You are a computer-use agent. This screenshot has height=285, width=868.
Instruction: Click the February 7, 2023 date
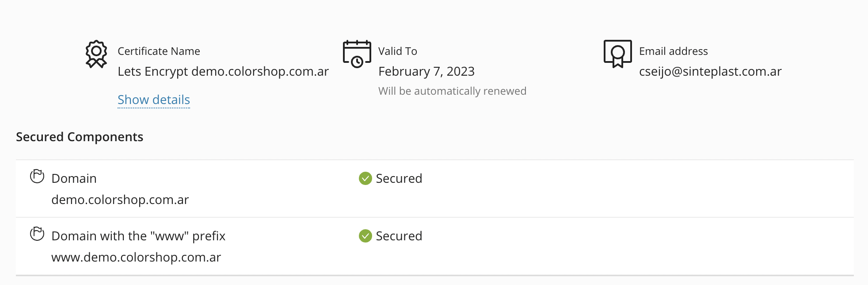[426, 72]
